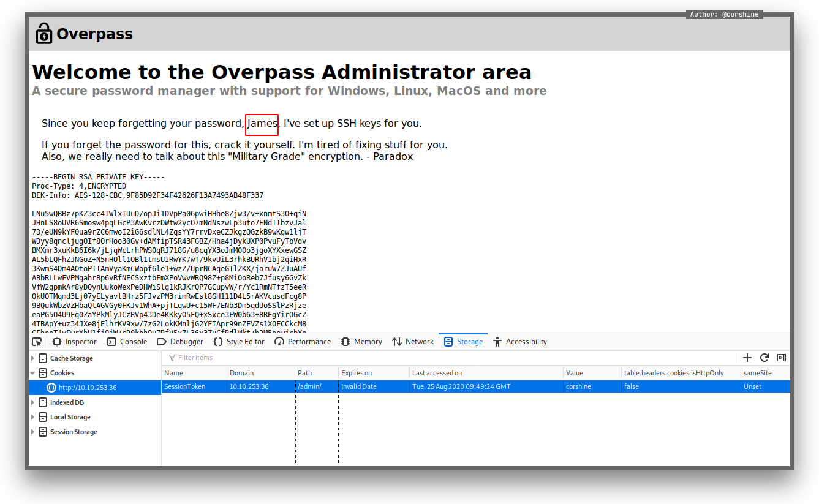The width and height of the screenshot is (819, 504).
Task: Toggle the storage sidebar panel icon
Action: pos(781,358)
